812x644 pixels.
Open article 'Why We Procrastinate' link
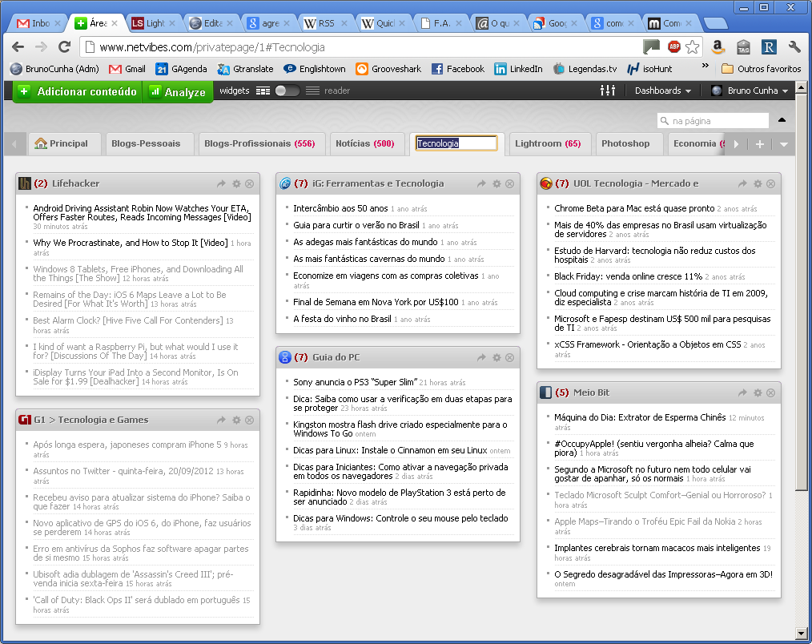(x=131, y=243)
